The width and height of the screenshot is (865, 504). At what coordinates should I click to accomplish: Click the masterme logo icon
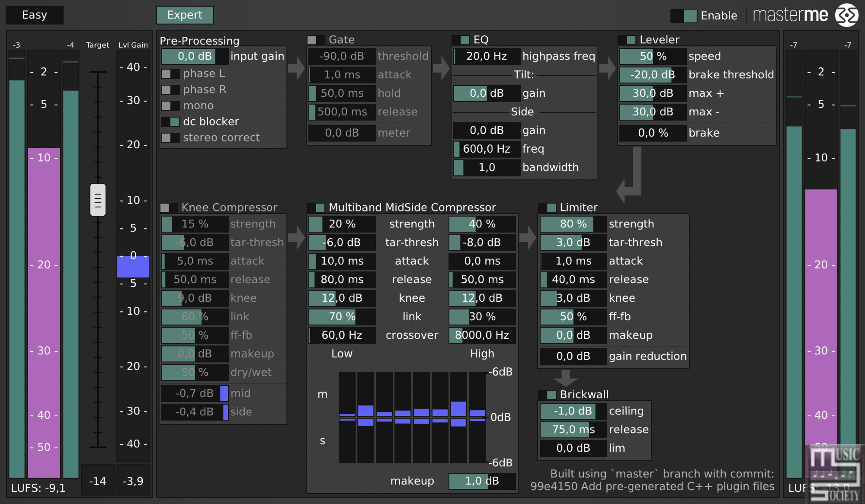click(x=846, y=15)
